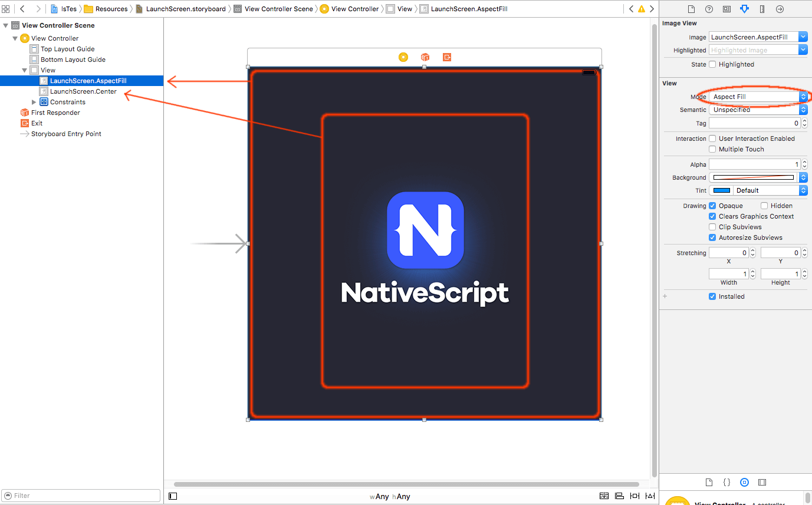Enable Clip Subviews checkbox
812x505 pixels.
[712, 226]
